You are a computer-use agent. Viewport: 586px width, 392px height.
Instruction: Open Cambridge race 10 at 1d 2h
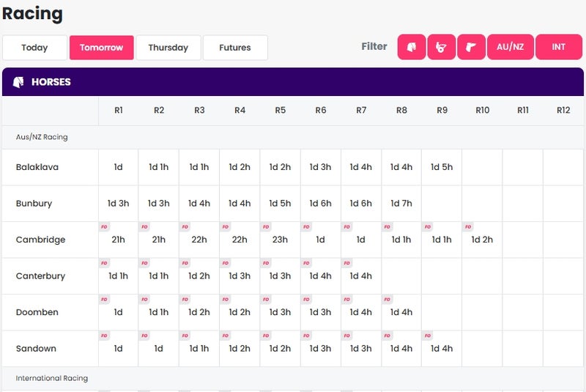[482, 240]
